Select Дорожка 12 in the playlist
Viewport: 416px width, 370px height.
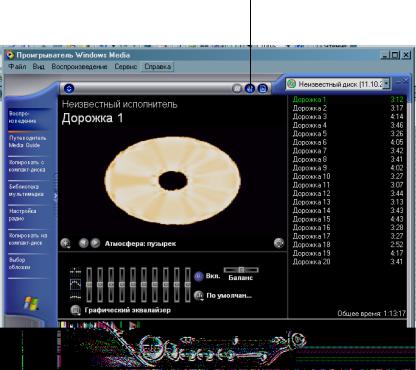tap(348, 193)
